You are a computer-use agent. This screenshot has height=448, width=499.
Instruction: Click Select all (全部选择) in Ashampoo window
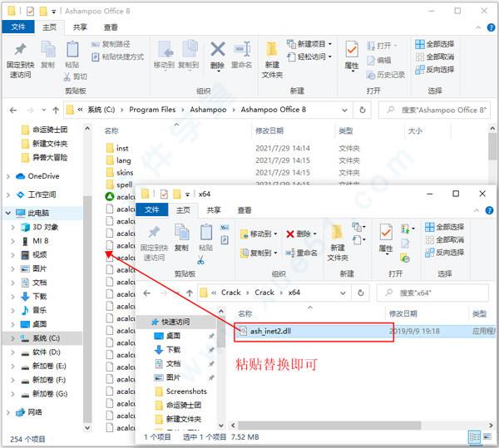point(435,44)
